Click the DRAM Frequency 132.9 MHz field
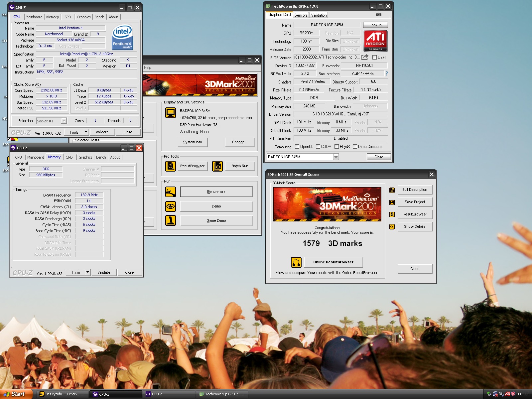Image resolution: width=532 pixels, height=399 pixels. click(89, 195)
